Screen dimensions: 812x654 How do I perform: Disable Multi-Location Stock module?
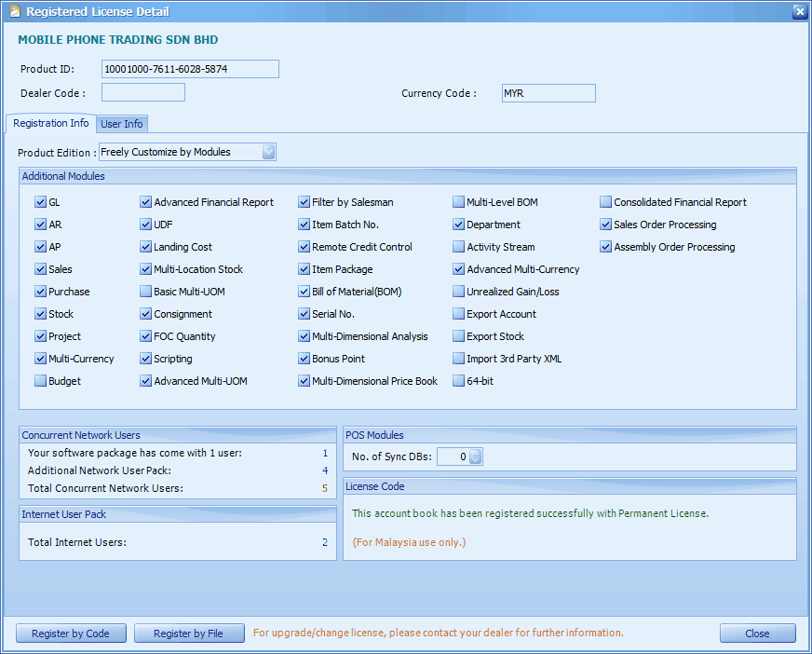145,269
